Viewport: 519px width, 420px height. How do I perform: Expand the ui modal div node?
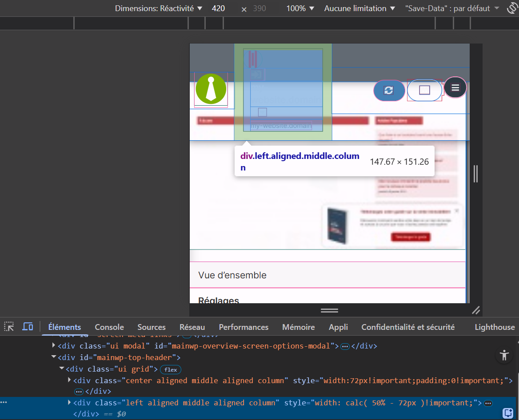54,345
